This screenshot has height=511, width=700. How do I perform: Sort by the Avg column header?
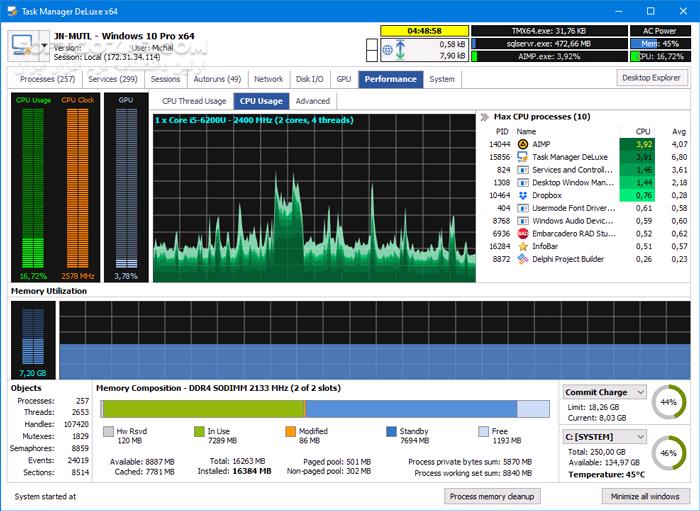679,132
